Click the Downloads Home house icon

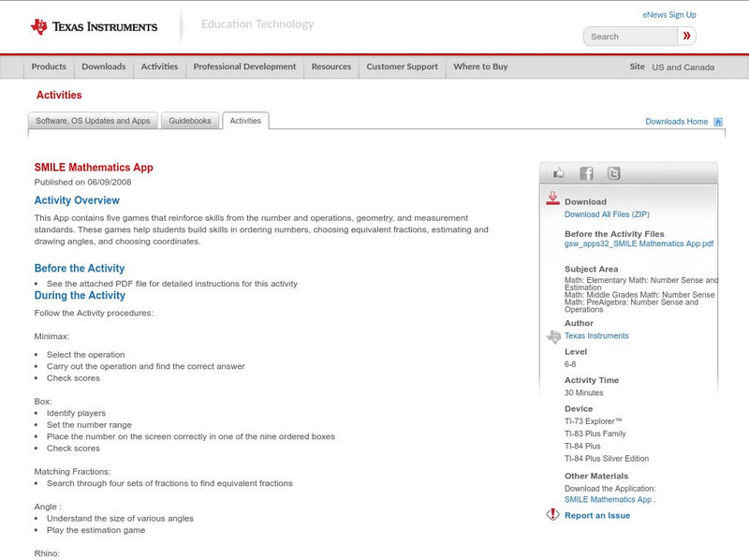(x=718, y=122)
